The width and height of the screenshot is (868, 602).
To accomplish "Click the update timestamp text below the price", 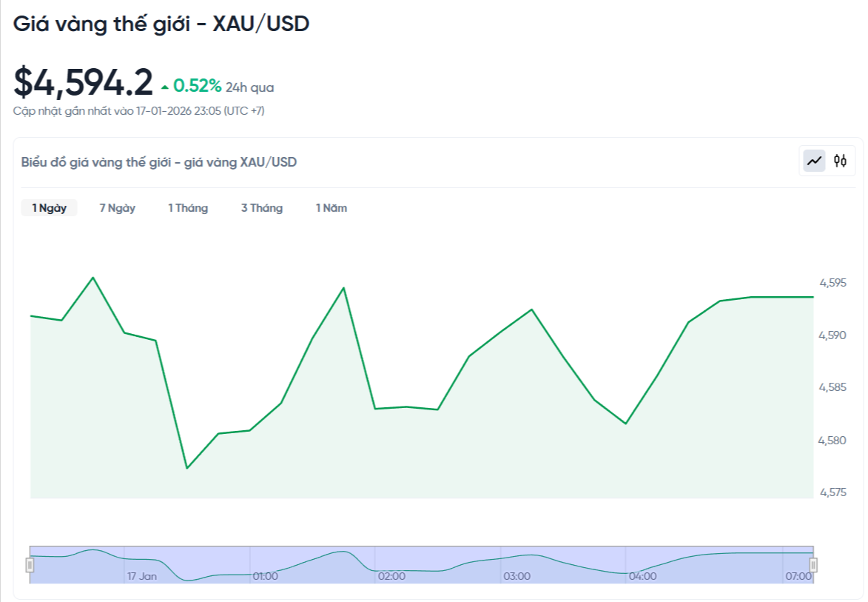I will click(140, 110).
